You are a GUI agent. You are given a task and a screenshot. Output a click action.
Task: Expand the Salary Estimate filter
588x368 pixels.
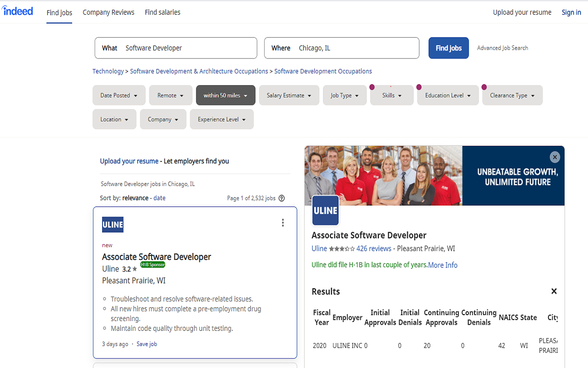(x=289, y=95)
